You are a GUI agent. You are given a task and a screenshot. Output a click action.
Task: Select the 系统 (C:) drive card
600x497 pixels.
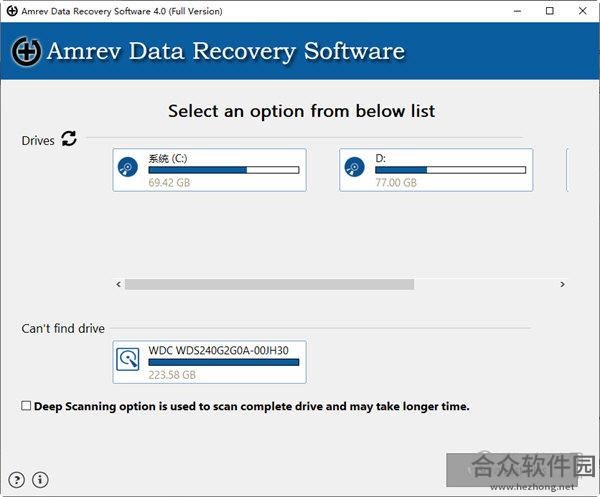point(210,170)
